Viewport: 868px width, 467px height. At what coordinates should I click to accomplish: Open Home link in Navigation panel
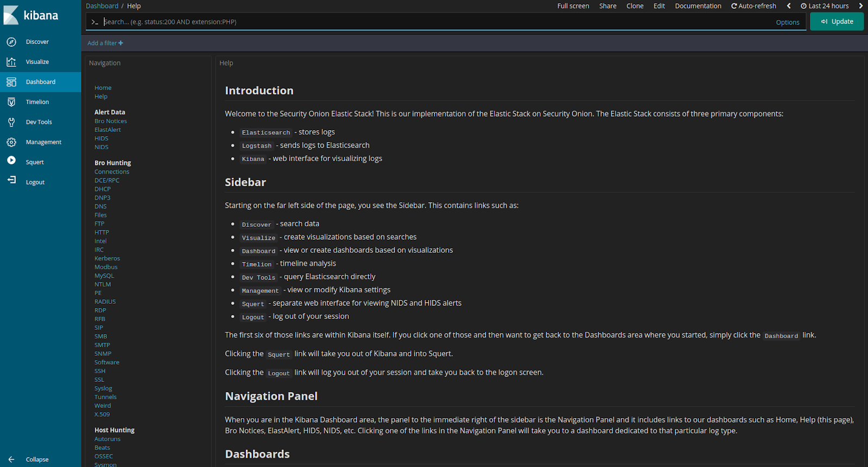103,88
